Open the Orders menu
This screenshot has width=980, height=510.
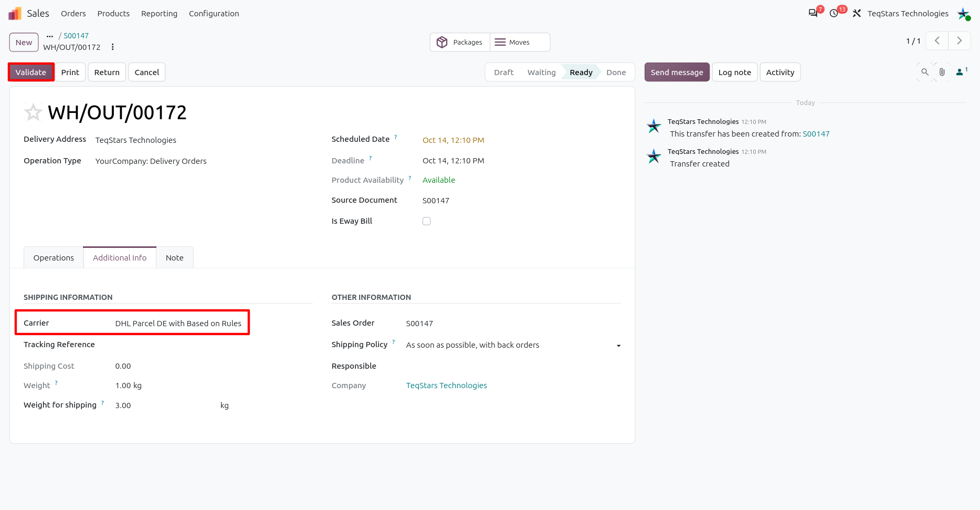tap(73, 14)
